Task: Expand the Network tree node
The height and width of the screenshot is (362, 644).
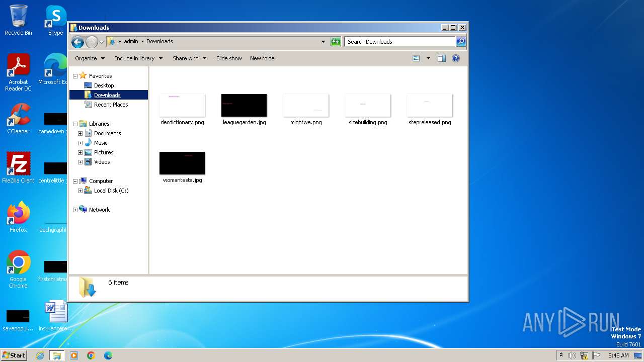Action: click(75, 210)
